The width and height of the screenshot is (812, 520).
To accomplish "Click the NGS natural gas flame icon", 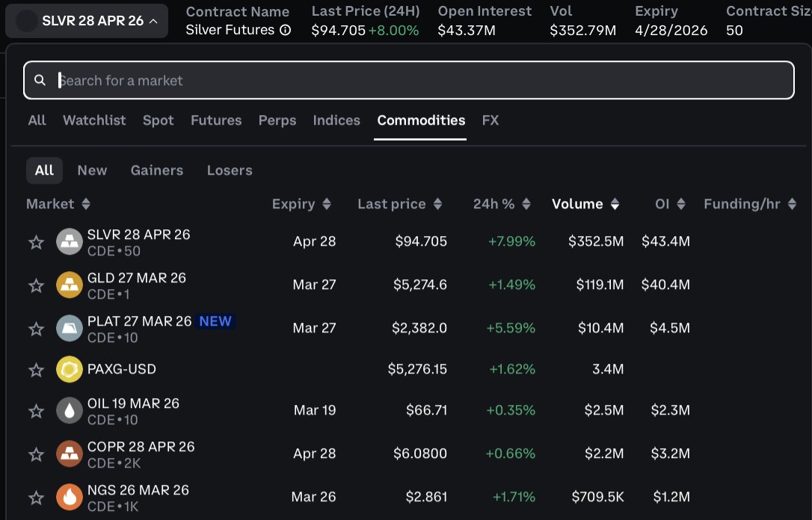I will pyautogui.click(x=70, y=496).
